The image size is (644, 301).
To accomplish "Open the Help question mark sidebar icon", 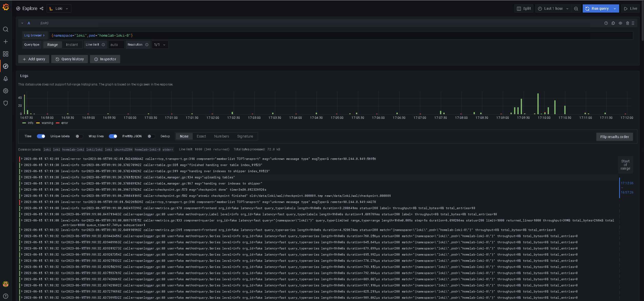I will coord(6,296).
